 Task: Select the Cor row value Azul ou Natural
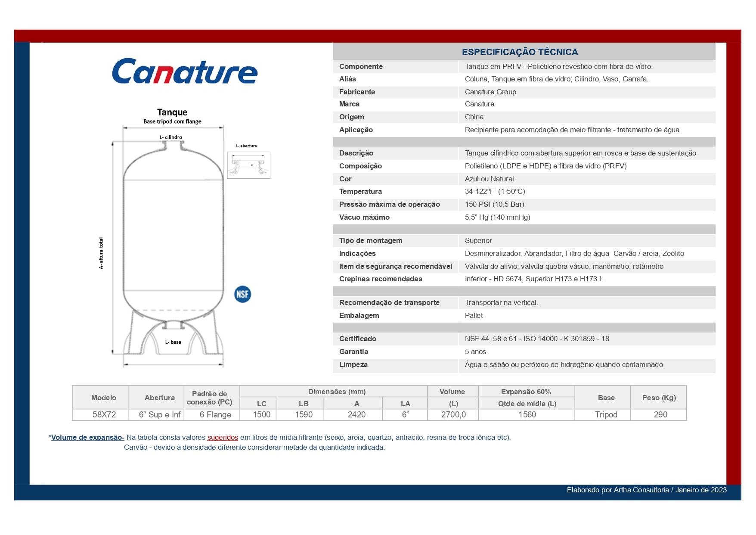(490, 178)
